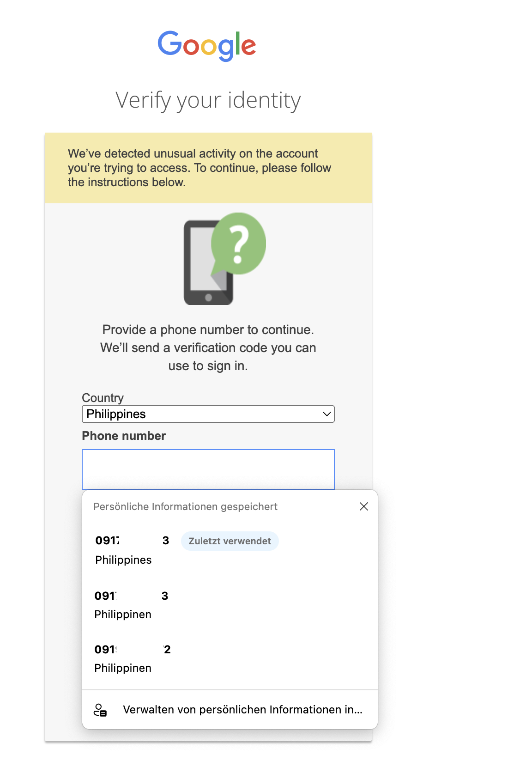Screen dimensions: 532x767
Task: Click 'Philippines' text under the first saved number
Action: coord(123,560)
